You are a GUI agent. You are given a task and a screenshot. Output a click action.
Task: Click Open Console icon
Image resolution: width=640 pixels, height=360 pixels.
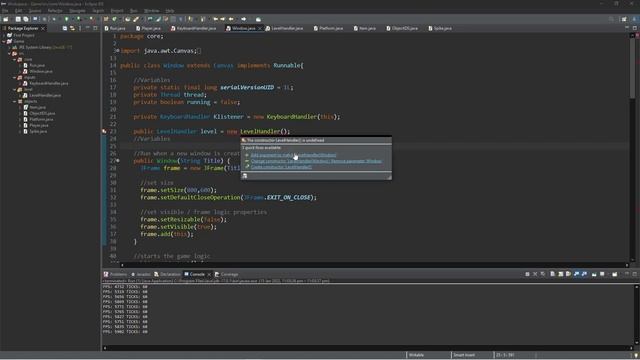615,274
